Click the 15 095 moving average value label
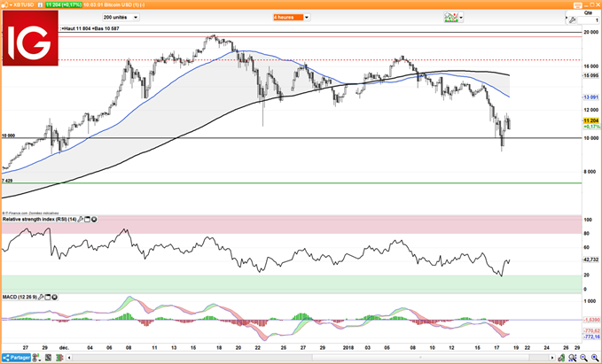The width and height of the screenshot is (602, 364). pyautogui.click(x=590, y=75)
